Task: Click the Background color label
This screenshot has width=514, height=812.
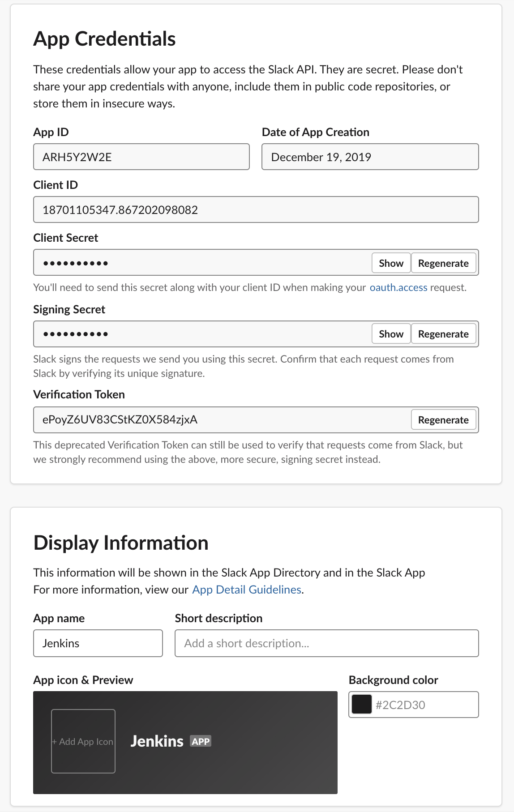Action: click(x=394, y=680)
